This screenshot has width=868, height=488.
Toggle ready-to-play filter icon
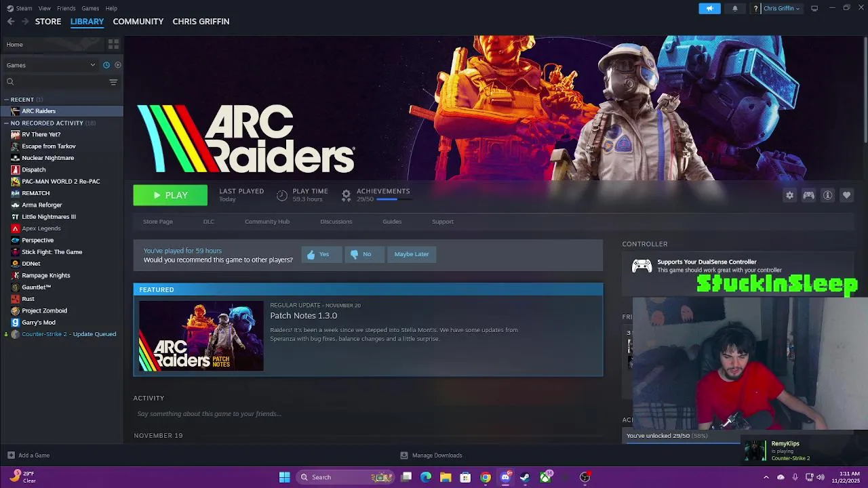tap(118, 65)
